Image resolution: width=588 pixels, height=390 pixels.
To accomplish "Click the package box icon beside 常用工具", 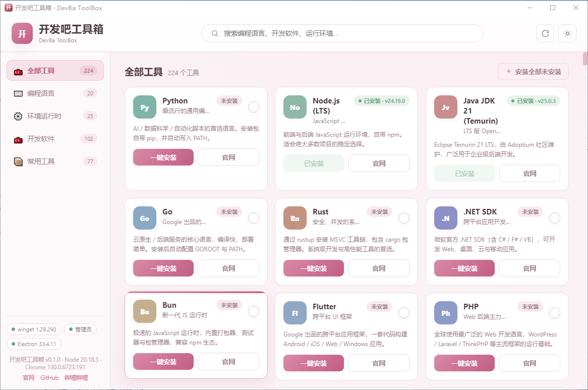I will [x=18, y=161].
